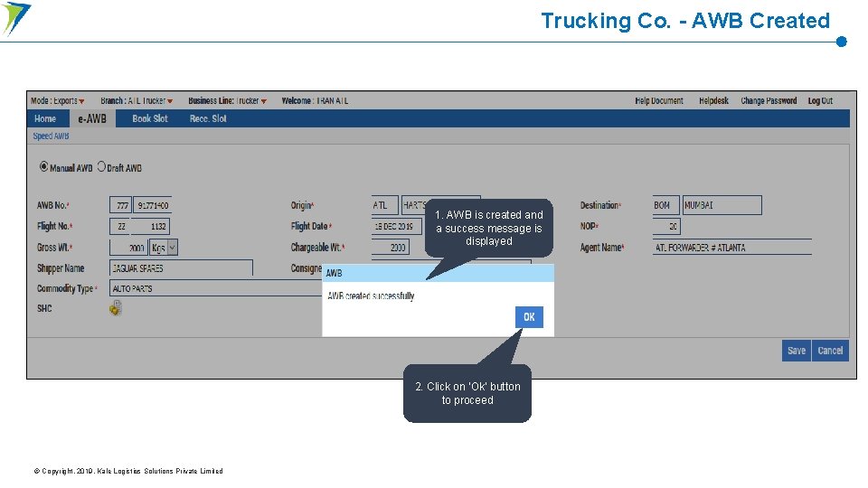
Task: Click the Destination code field BOM
Action: pyautogui.click(x=665, y=205)
